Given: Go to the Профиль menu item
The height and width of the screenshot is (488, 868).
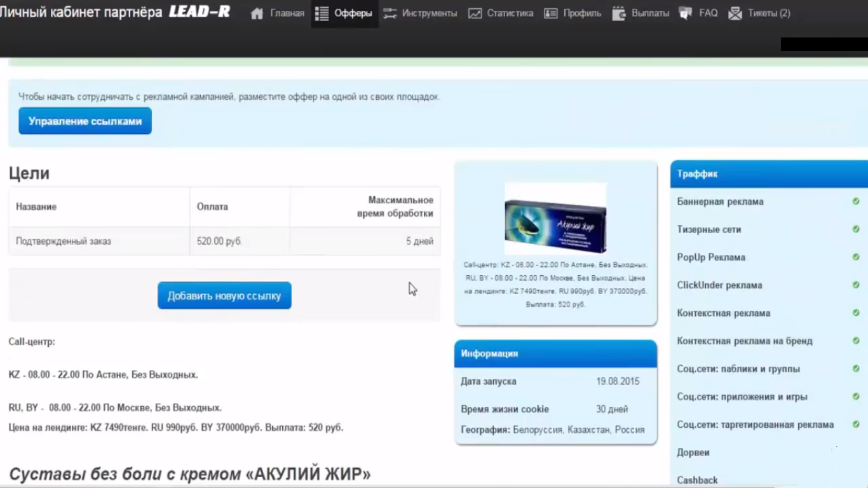Looking at the screenshot, I should 573,13.
